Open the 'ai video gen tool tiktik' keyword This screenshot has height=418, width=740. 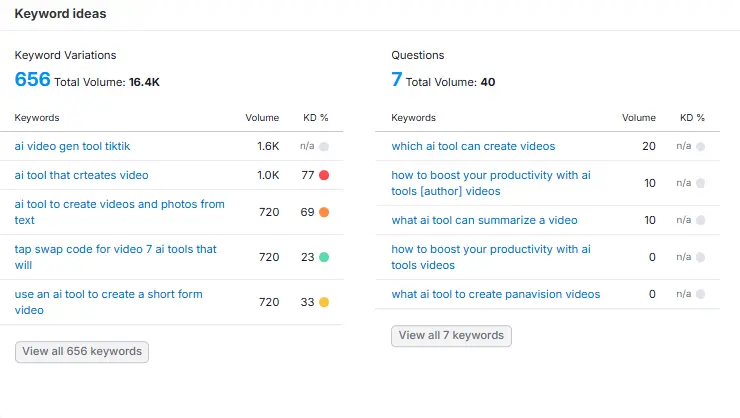point(72,146)
